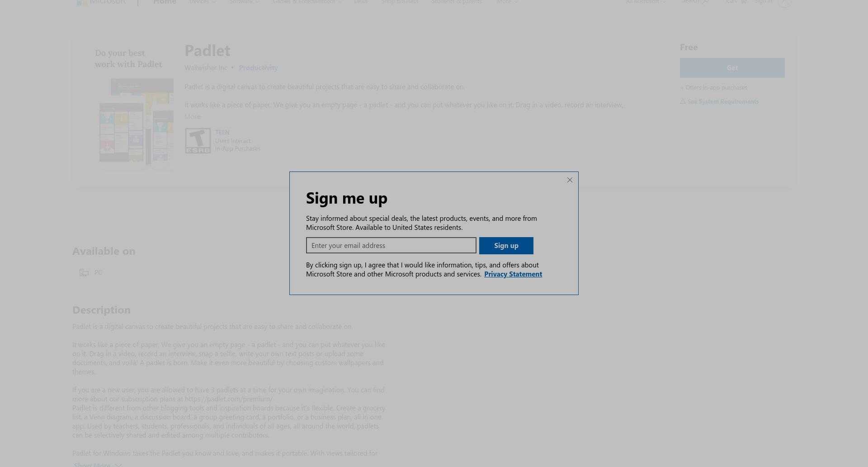Expand the Software dropdown menu
868x467 pixels.
coord(245,2)
